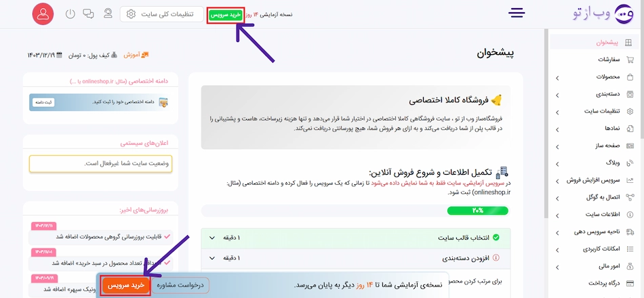Click green خرید سرویس button in header
Screen dimensions: 644x298
point(226,15)
